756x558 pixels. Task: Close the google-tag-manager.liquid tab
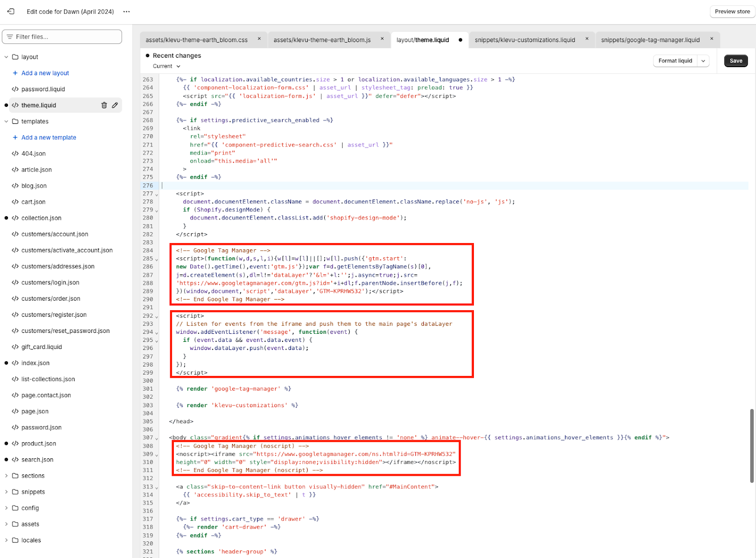pos(712,39)
